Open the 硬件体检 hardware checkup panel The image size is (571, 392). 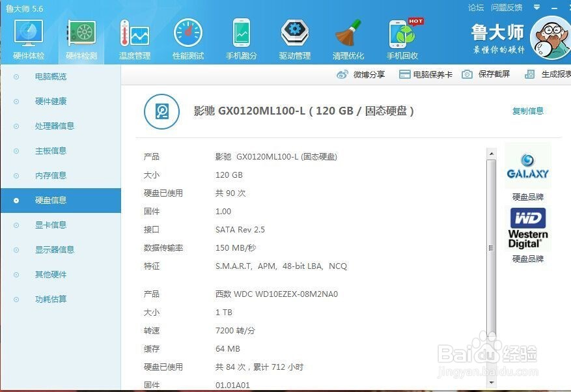pyautogui.click(x=27, y=37)
